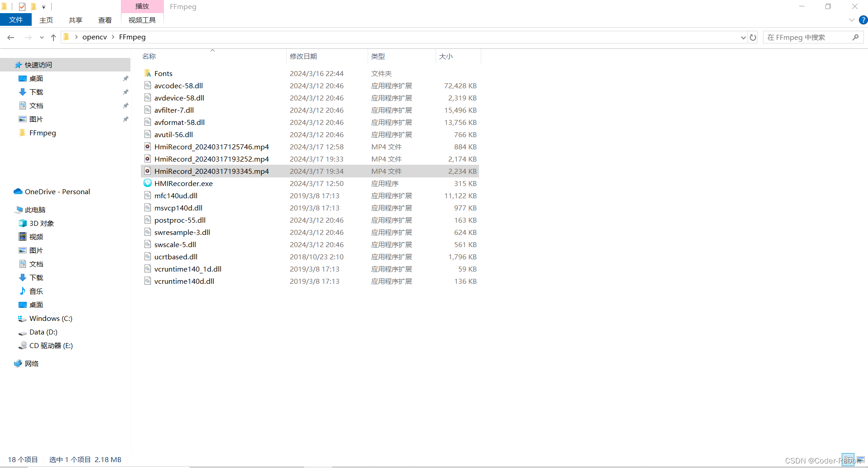The width and height of the screenshot is (868, 468).
Task: Select the swscale-5.dll file icon
Action: point(148,244)
